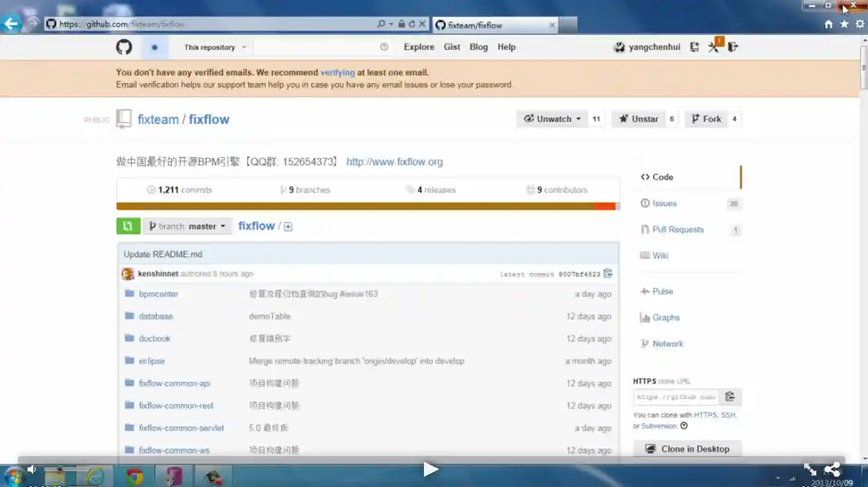Open the Unwatch dropdown
The height and width of the screenshot is (487, 868).
(x=552, y=119)
